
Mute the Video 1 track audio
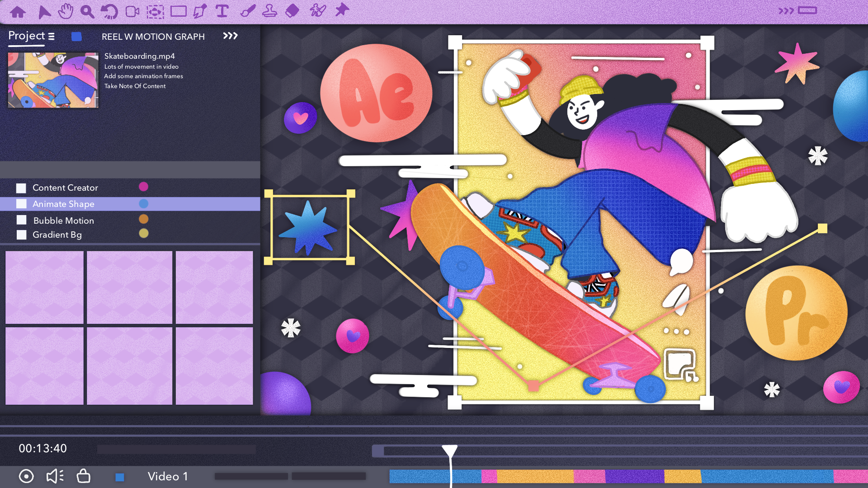click(55, 476)
